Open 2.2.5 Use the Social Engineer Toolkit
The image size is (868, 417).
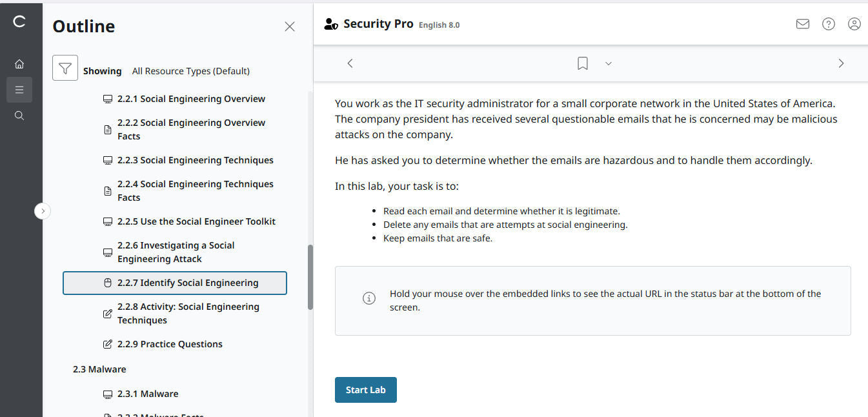(x=197, y=221)
